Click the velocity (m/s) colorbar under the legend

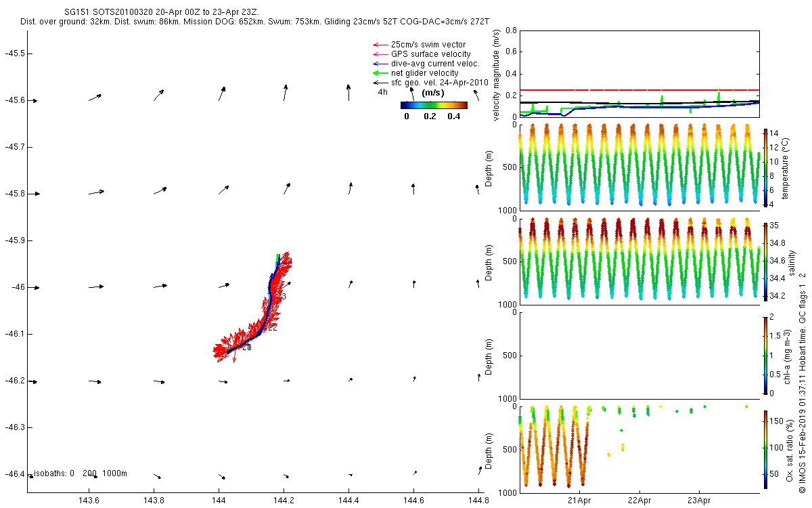434,105
